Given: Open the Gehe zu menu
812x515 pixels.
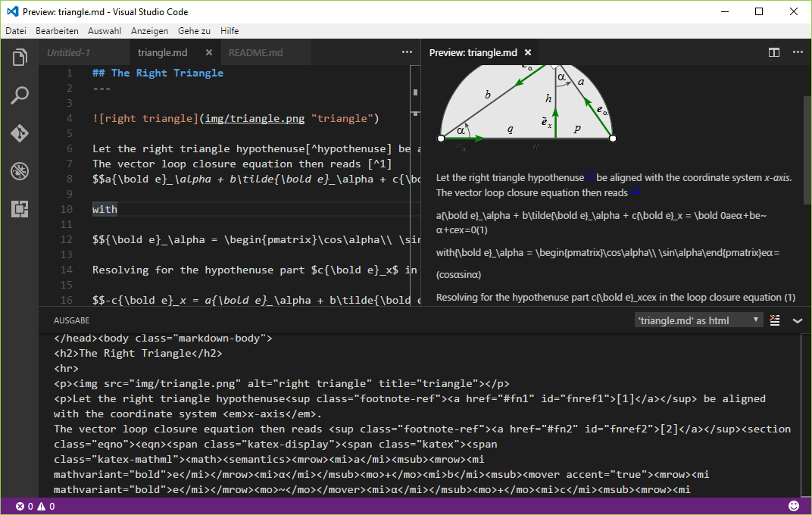Looking at the screenshot, I should 194,31.
